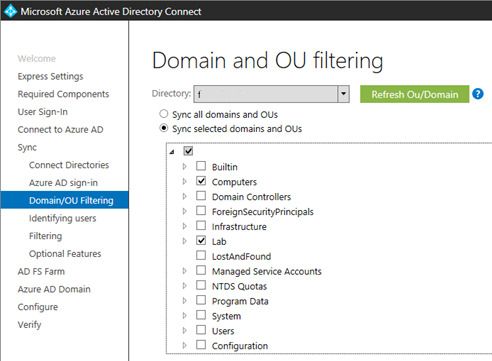
Task: Expand the ForeignSecurityPrincipals tree node
Action: 184,211
